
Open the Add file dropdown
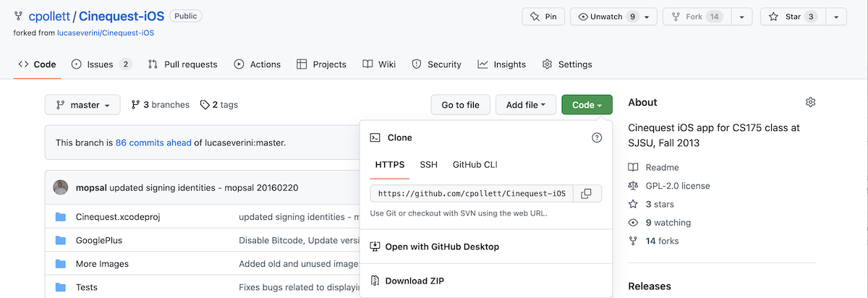(x=526, y=105)
